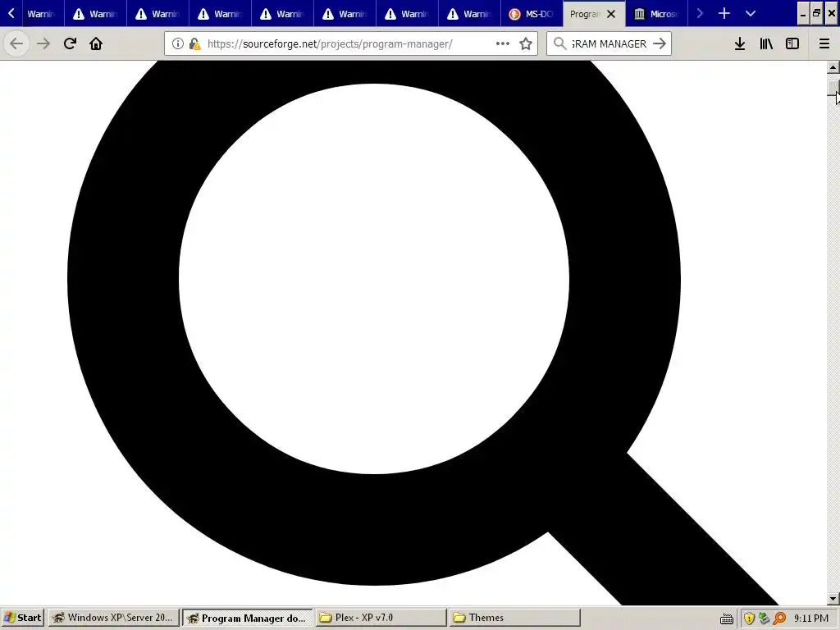
Task: Switch to the Microso tab
Action: tap(656, 14)
